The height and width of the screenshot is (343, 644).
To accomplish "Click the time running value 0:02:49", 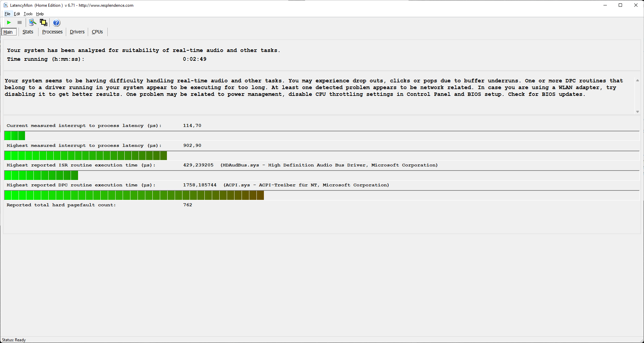I will tap(195, 59).
